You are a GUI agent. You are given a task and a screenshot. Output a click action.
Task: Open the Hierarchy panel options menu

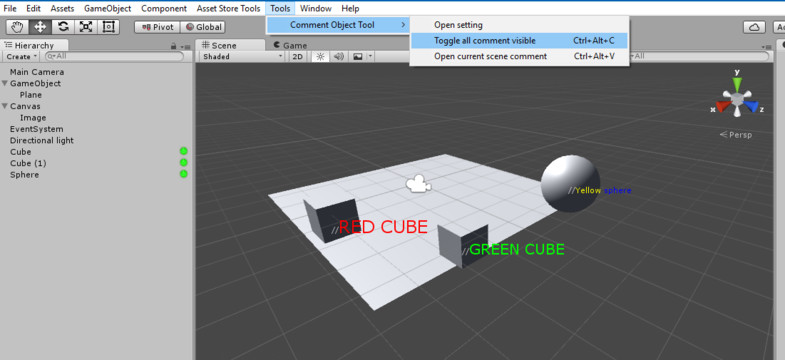pos(186,47)
